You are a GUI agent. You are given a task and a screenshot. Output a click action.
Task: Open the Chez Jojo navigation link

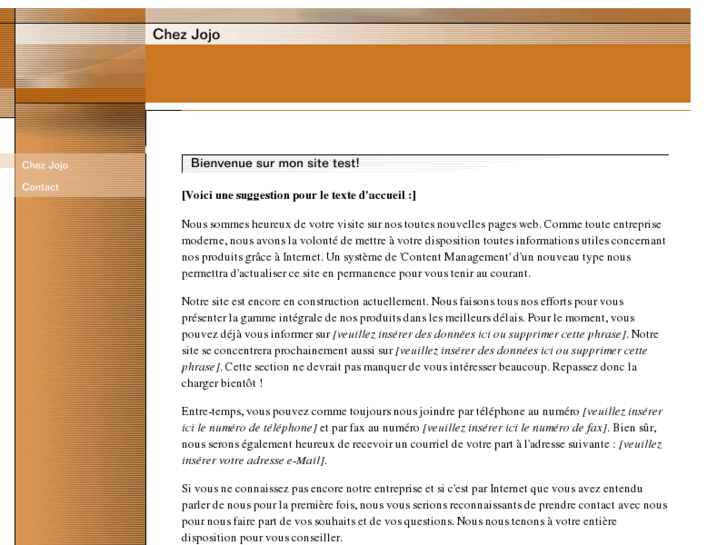(x=45, y=165)
